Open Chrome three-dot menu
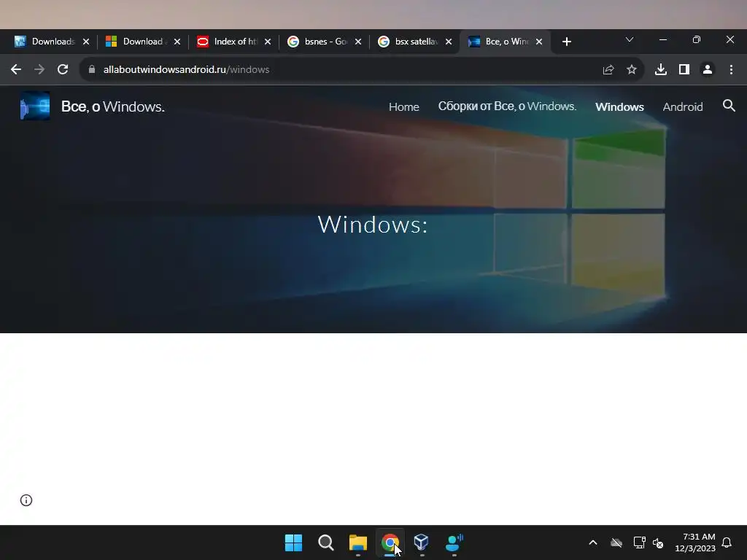Screen dimensions: 747x560 click(x=731, y=69)
